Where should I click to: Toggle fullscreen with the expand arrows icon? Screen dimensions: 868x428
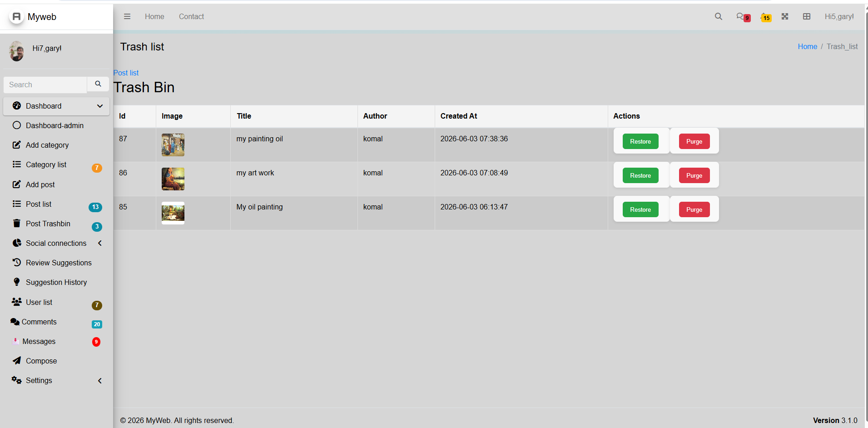(x=785, y=16)
